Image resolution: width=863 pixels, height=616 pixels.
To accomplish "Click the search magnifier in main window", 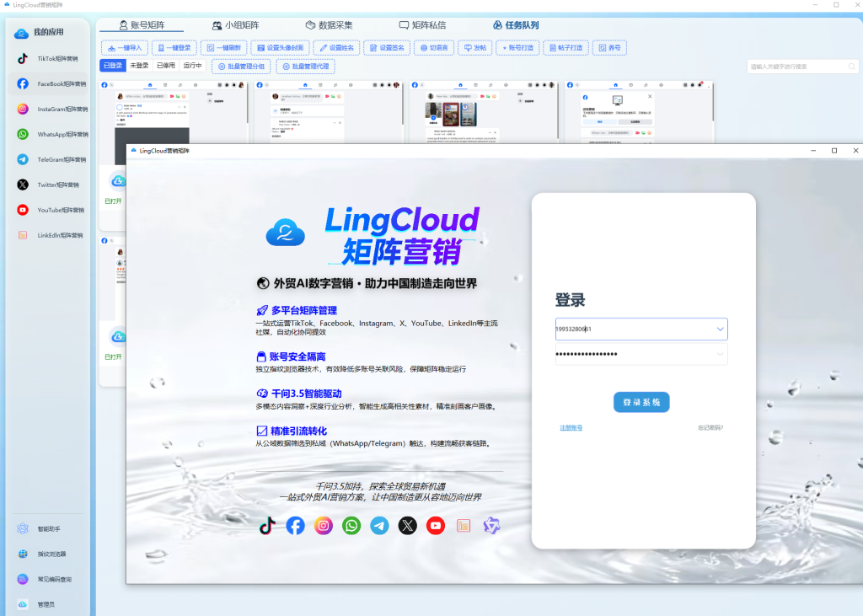I will [x=852, y=67].
